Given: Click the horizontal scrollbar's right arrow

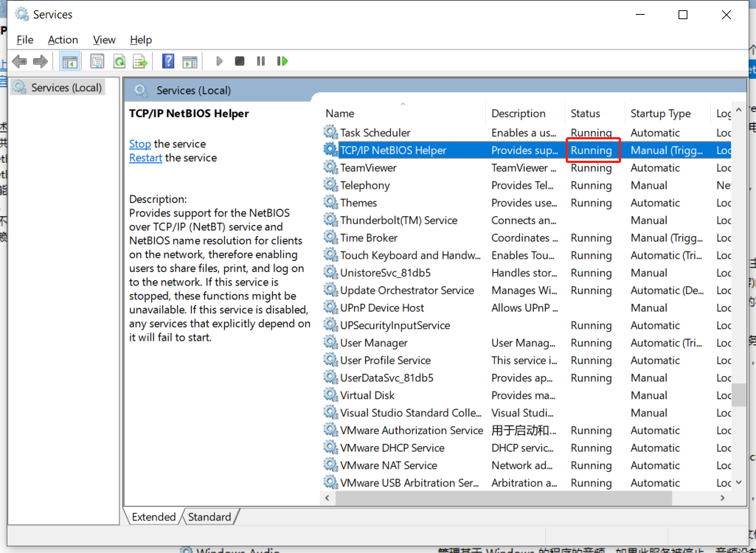Looking at the screenshot, I should (x=722, y=498).
